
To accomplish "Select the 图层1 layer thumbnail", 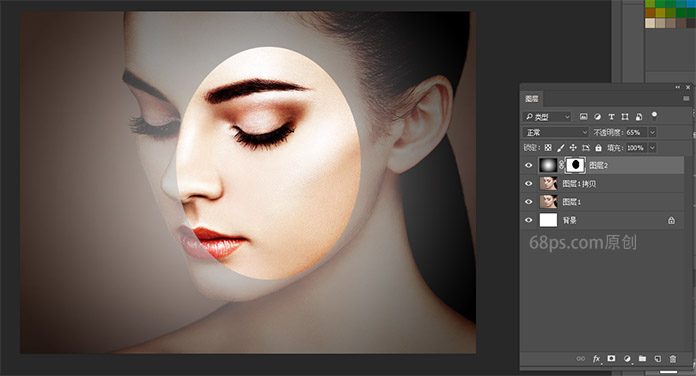I will coord(548,202).
